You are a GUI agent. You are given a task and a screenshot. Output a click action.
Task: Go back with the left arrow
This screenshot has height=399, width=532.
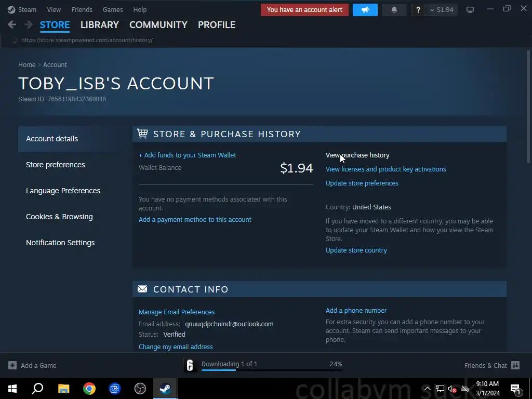tap(12, 24)
